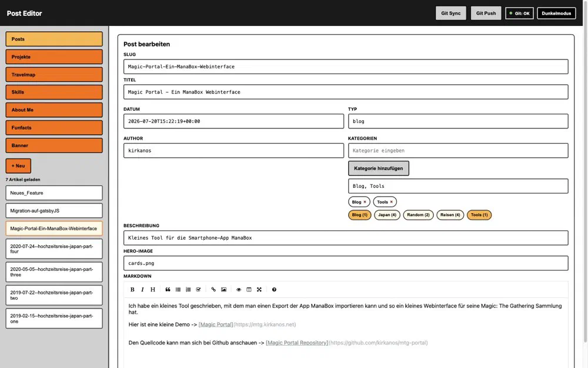Insert a heading with the H icon
Image resolution: width=588 pixels, height=368 pixels.
click(x=153, y=290)
